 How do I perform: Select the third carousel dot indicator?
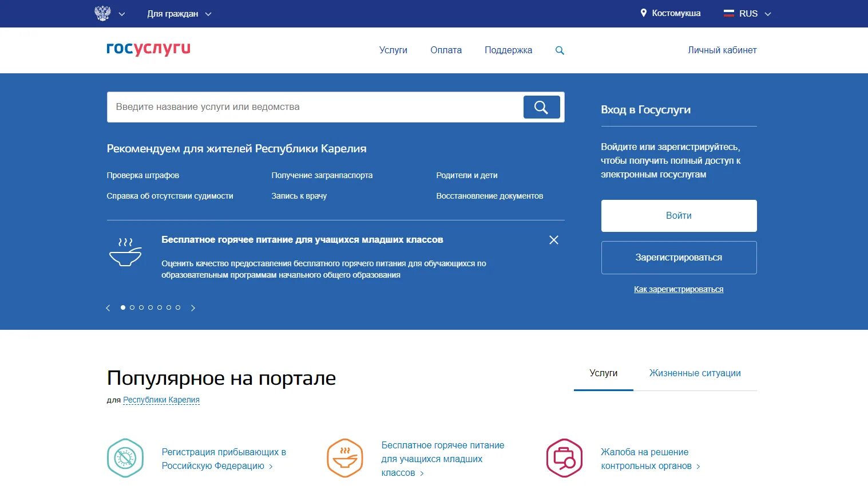click(x=141, y=307)
